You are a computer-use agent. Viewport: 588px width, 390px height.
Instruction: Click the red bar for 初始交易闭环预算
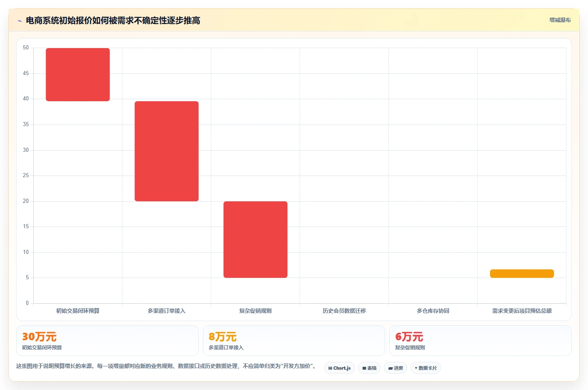click(78, 75)
